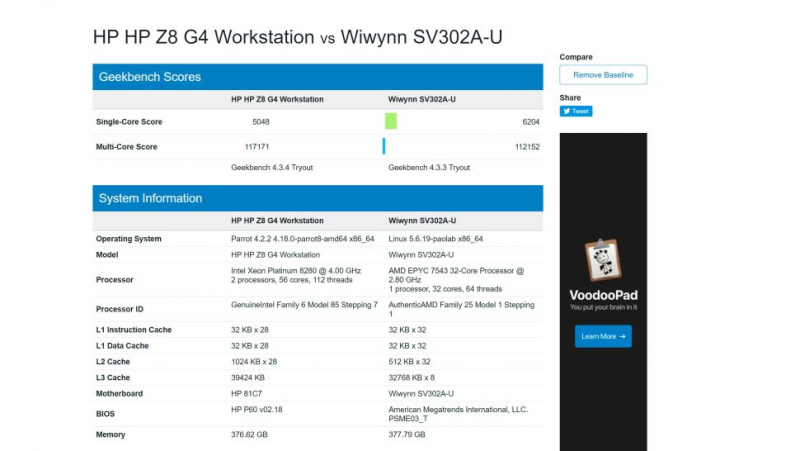Click the L1 Instruction Cache label
Screen dimensions: 800x451
[134, 330]
